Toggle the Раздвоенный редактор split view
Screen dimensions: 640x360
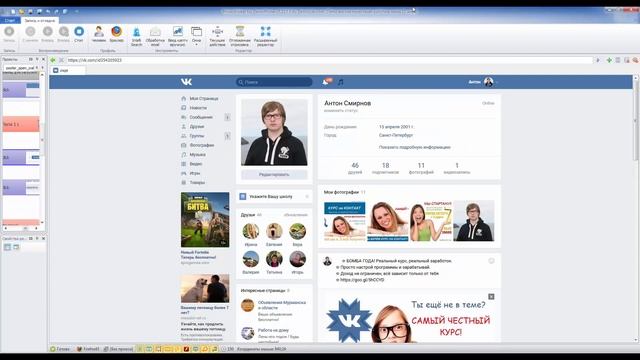[265, 36]
